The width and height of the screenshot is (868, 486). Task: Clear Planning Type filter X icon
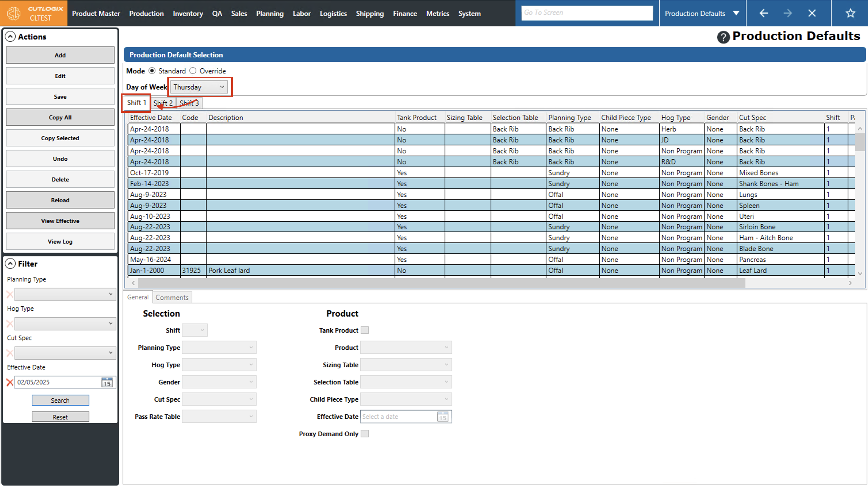click(10, 294)
